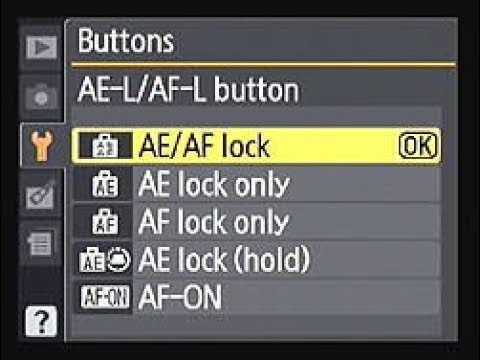Select the AF-ON menu entry

point(256,297)
